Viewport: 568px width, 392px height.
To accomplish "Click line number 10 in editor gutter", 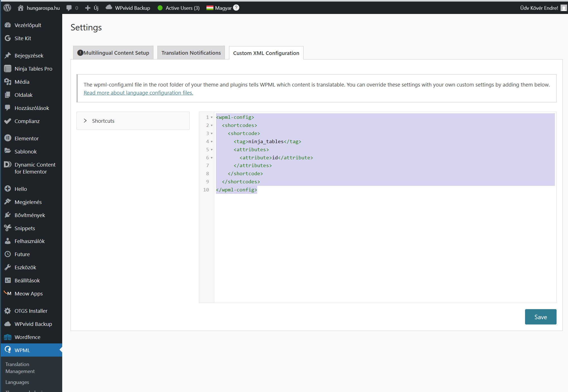I will 206,190.
